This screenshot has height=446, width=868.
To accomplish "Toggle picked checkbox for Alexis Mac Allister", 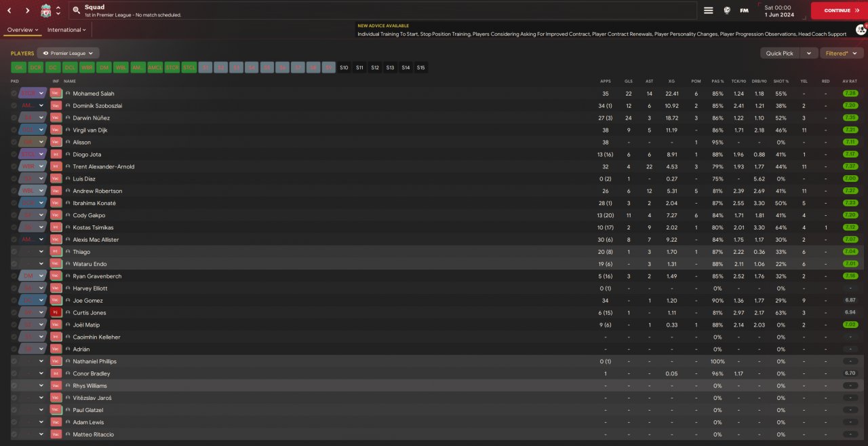I will click(14, 240).
